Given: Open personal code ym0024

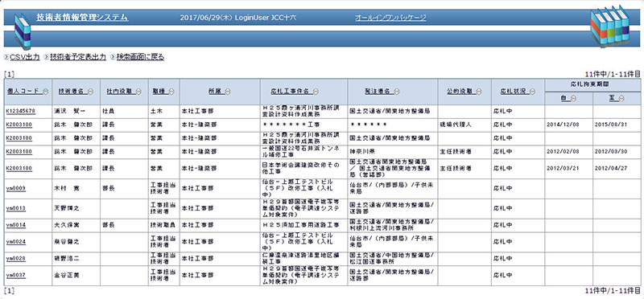Looking at the screenshot, I should 15,242.
